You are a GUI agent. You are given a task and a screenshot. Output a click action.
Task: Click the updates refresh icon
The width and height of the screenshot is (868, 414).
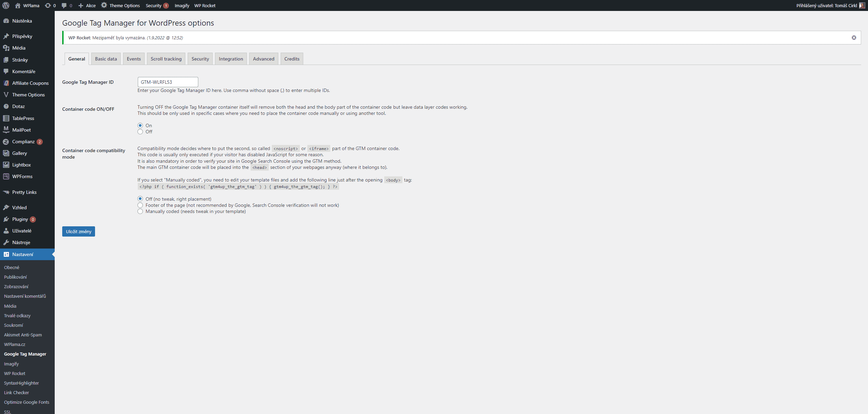pos(48,5)
